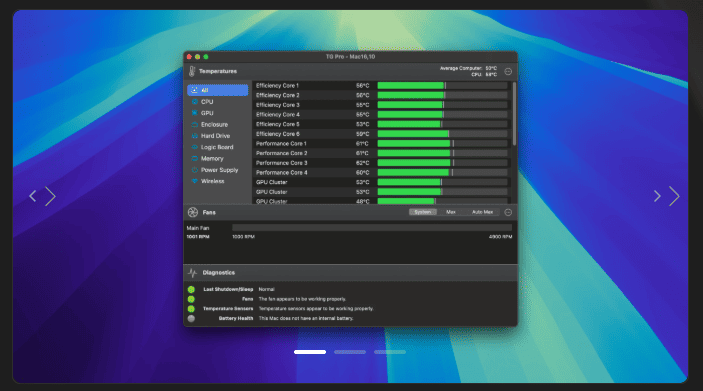Minimize TG Pro window with yellow button

[197, 57]
